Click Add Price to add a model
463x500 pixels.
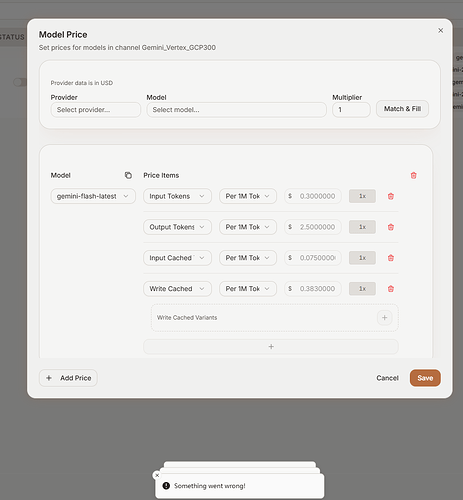pos(68,378)
